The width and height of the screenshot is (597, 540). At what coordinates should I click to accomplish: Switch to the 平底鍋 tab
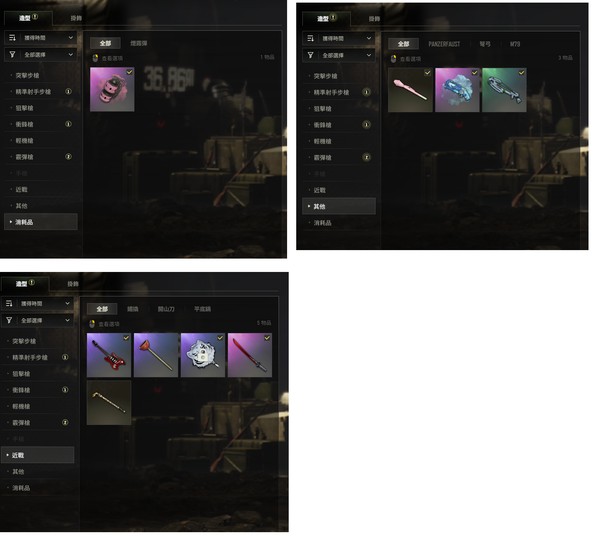(x=203, y=309)
